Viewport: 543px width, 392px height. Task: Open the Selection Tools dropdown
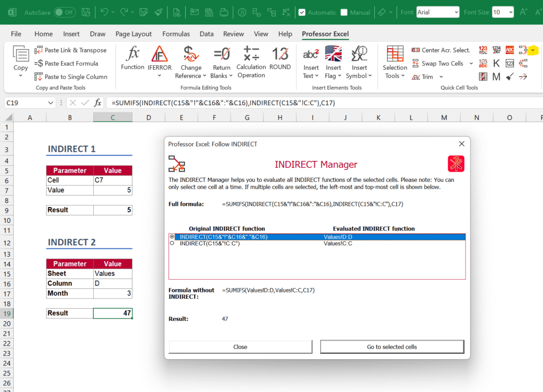pos(403,76)
